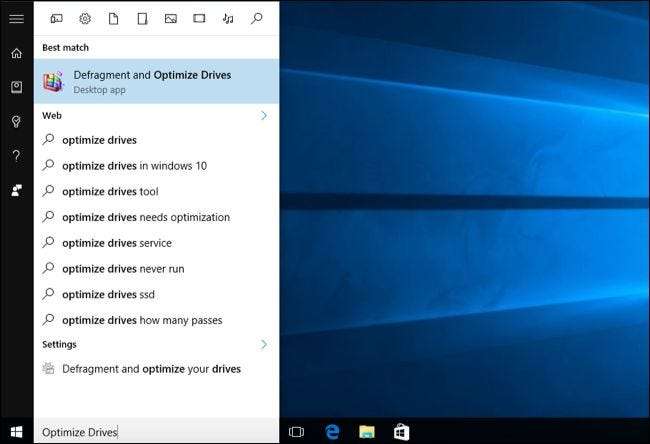The width and height of the screenshot is (650, 444).
Task: Filter search results by Web magnifier icon
Action: (257, 18)
